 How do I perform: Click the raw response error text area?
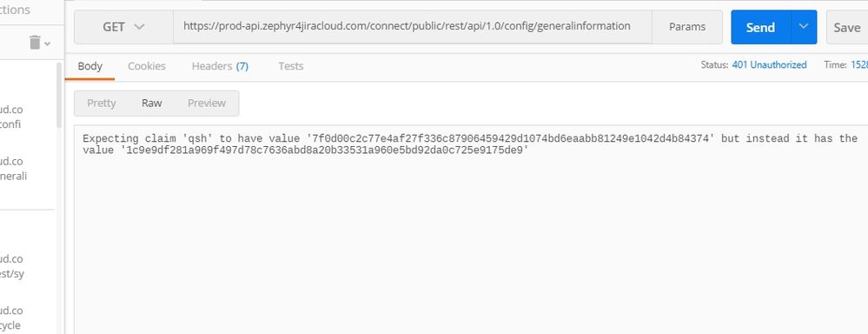pyautogui.click(x=471, y=230)
